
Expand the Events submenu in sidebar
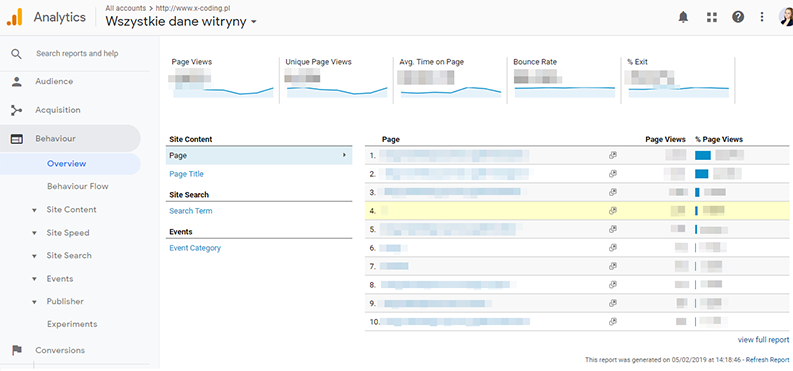pyautogui.click(x=53, y=279)
